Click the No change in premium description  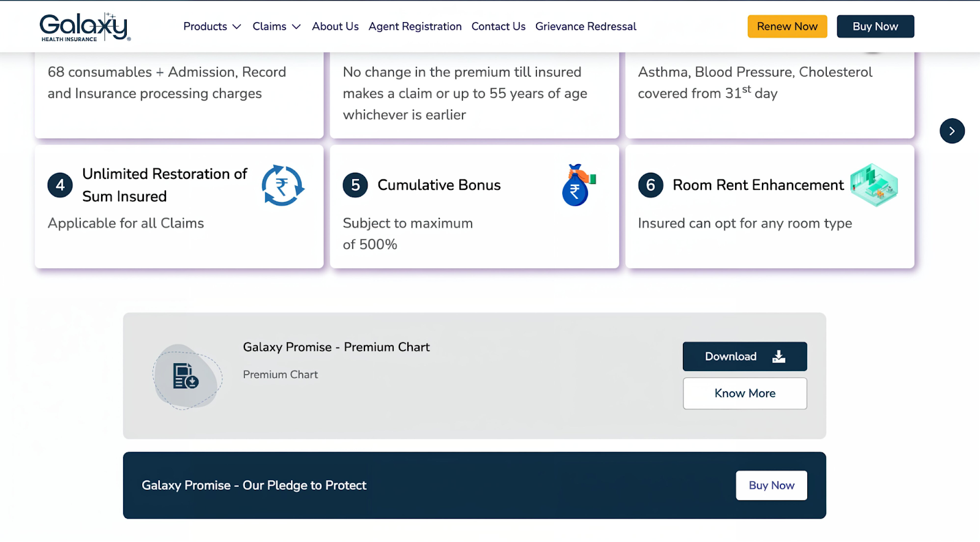(465, 93)
